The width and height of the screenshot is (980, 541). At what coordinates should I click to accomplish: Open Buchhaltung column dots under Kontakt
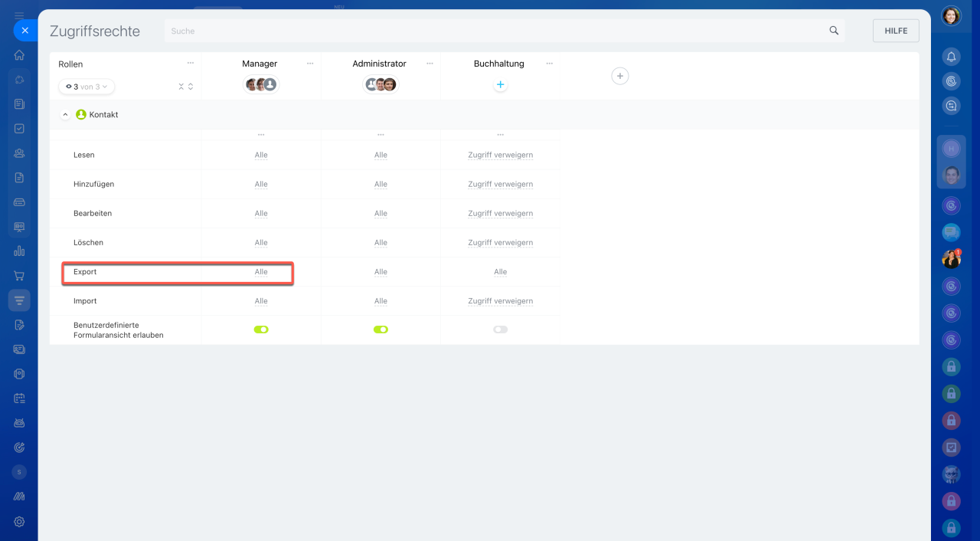tap(500, 135)
